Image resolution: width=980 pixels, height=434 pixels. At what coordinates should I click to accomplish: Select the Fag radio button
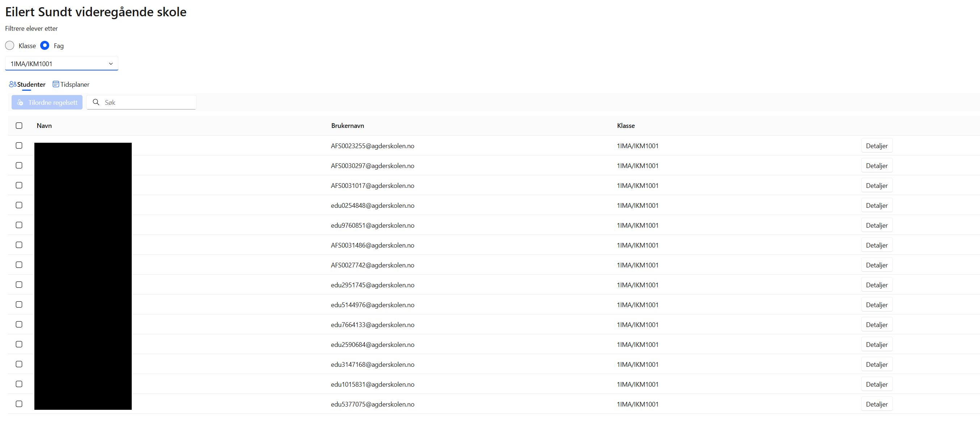coord(45,46)
